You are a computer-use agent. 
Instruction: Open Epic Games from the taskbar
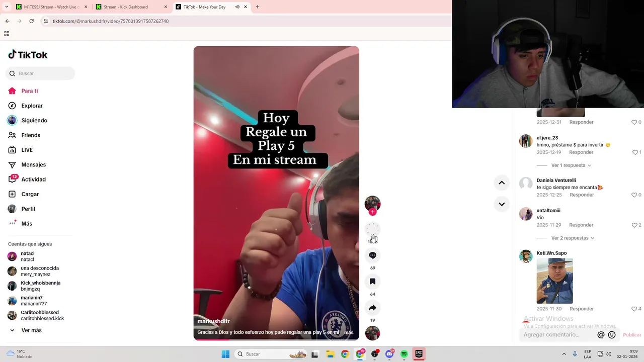coord(419,354)
